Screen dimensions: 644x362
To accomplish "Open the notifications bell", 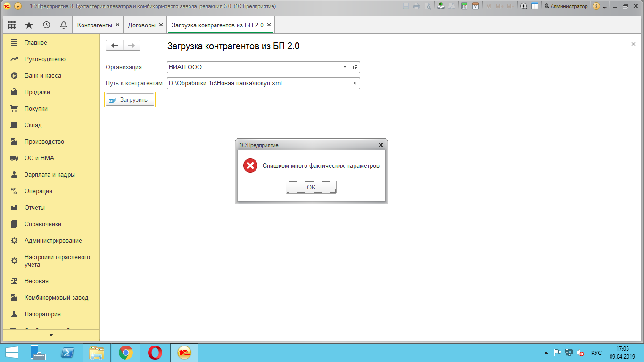I will click(63, 25).
